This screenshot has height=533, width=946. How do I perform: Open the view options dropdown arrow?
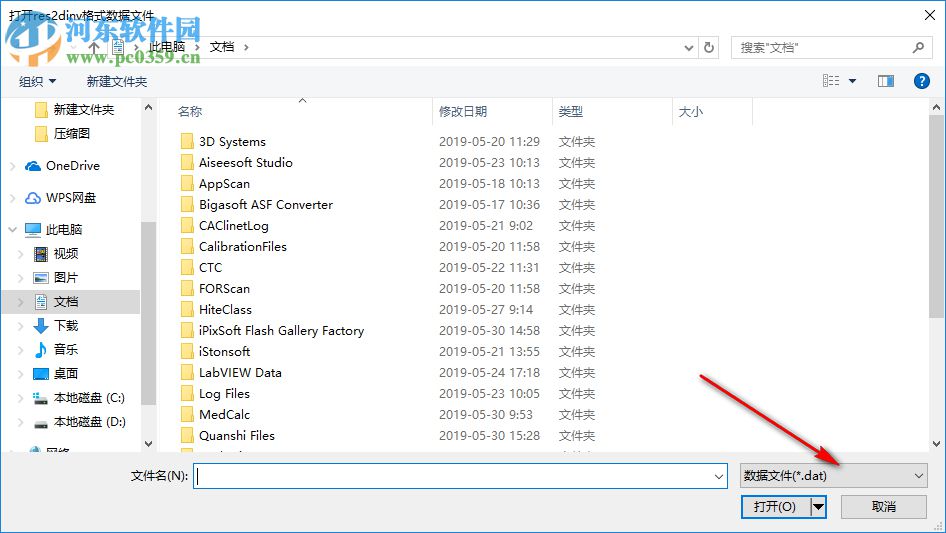pyautogui.click(x=852, y=81)
